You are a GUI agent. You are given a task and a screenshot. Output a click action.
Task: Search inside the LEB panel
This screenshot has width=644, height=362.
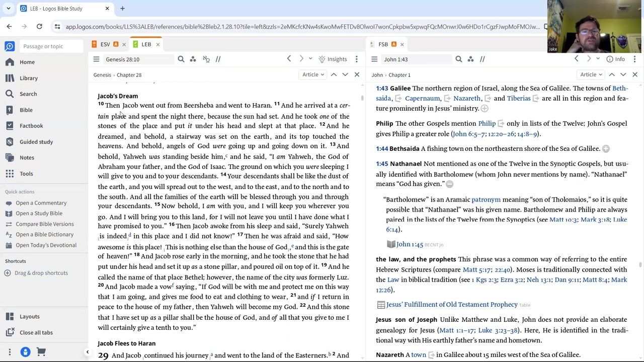click(181, 59)
